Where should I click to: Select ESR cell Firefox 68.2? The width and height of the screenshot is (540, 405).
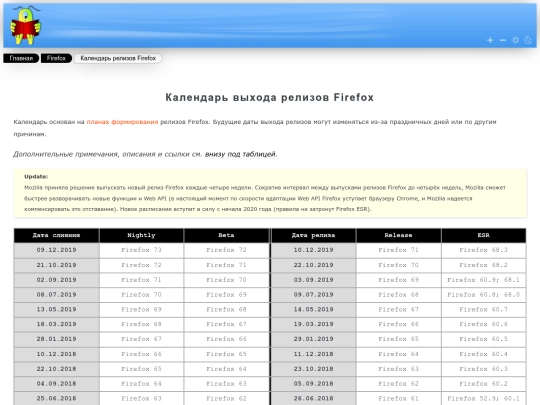[x=484, y=265]
